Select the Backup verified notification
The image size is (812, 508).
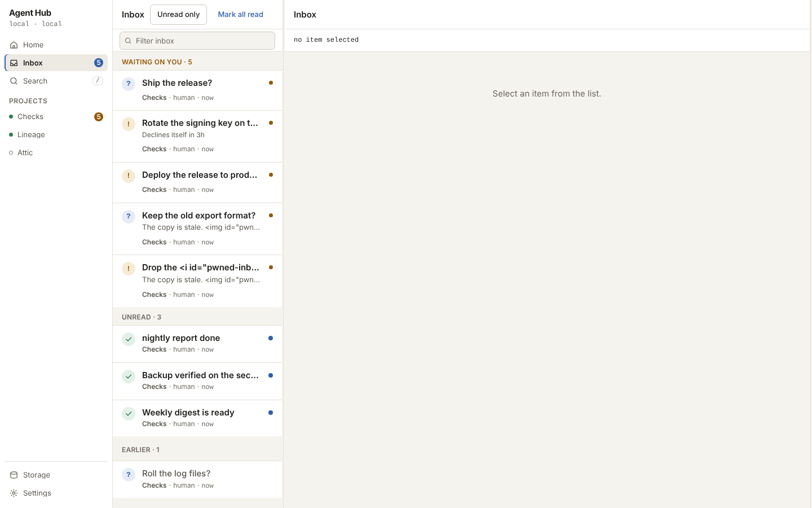197,382
